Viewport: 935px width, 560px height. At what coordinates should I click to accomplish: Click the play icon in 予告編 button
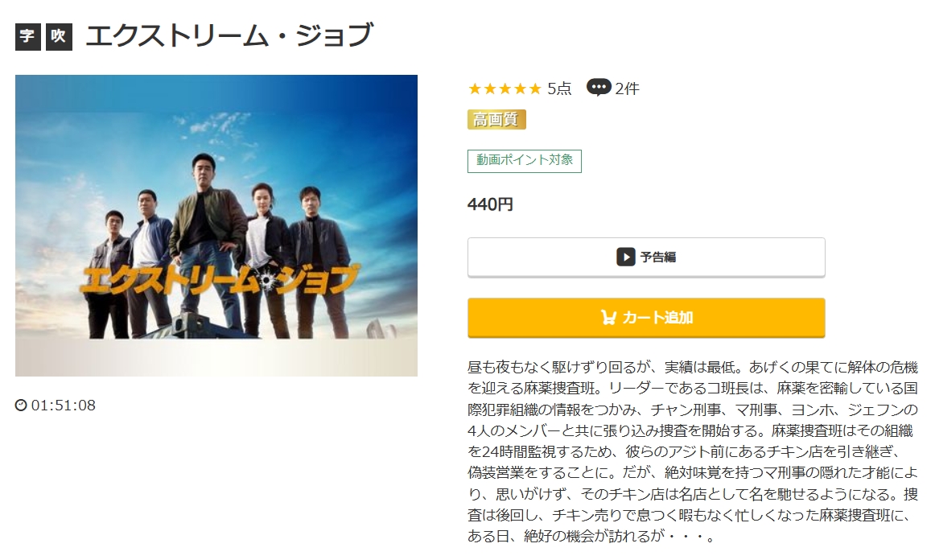[x=625, y=257]
